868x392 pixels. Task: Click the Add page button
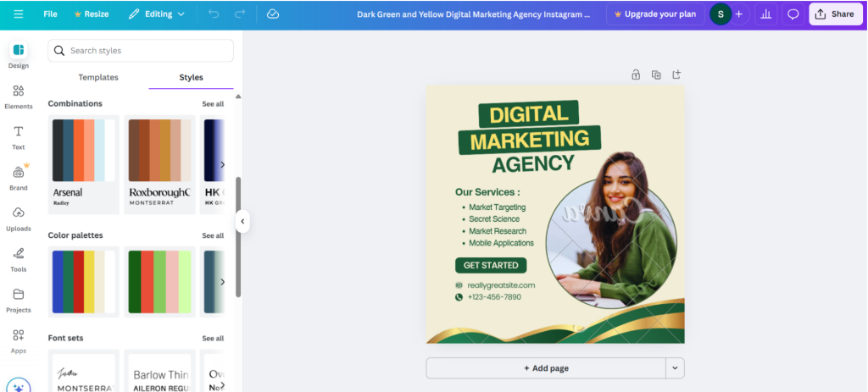coord(546,368)
